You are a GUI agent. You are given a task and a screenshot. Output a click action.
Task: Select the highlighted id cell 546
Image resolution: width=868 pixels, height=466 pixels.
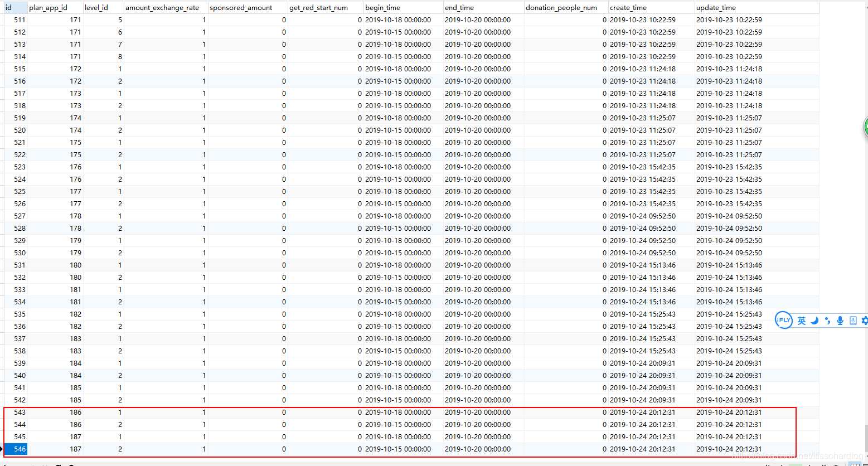click(15, 449)
